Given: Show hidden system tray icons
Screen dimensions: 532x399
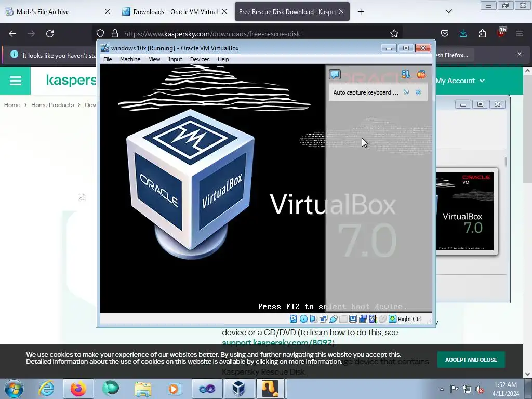Looking at the screenshot, I should 442,389.
